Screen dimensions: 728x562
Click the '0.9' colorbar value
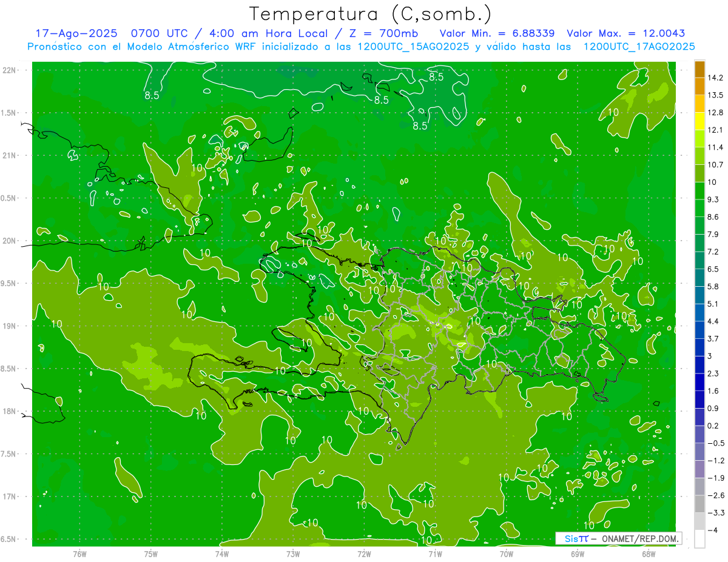click(713, 408)
